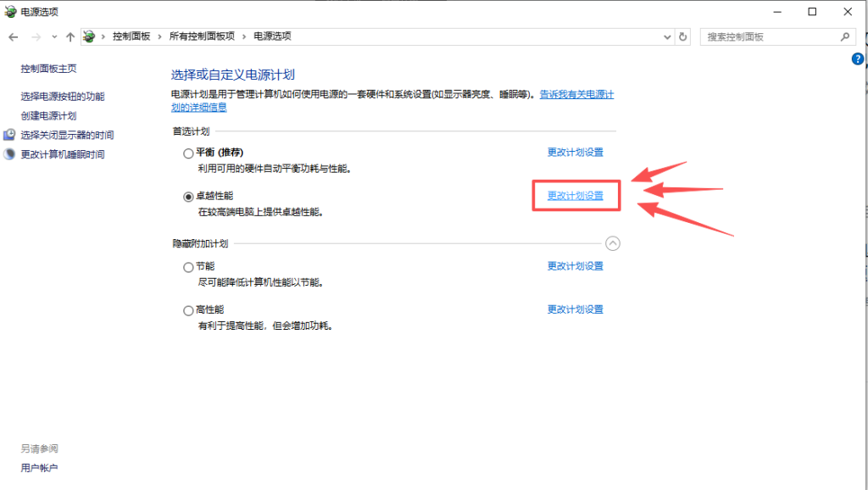Click the moon icon for computer sleep time
The width and height of the screenshot is (868, 490).
click(x=9, y=154)
